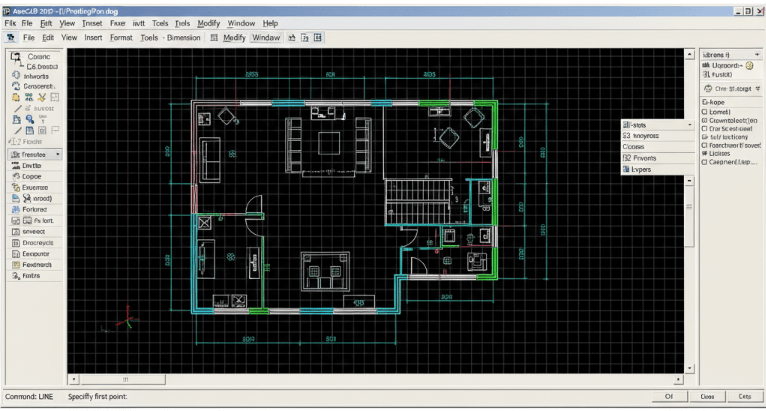The width and height of the screenshot is (766, 411).
Task: Open the Modify menu in top menu bar
Action: pyautogui.click(x=209, y=23)
